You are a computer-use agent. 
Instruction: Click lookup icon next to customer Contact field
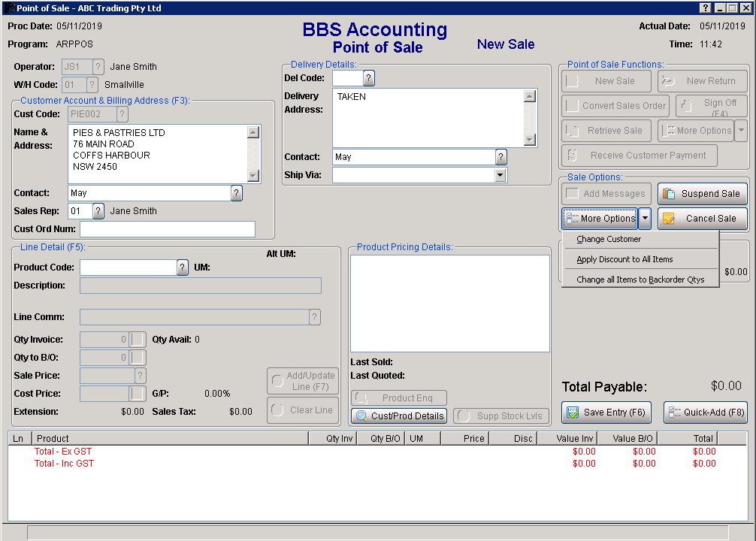[236, 193]
